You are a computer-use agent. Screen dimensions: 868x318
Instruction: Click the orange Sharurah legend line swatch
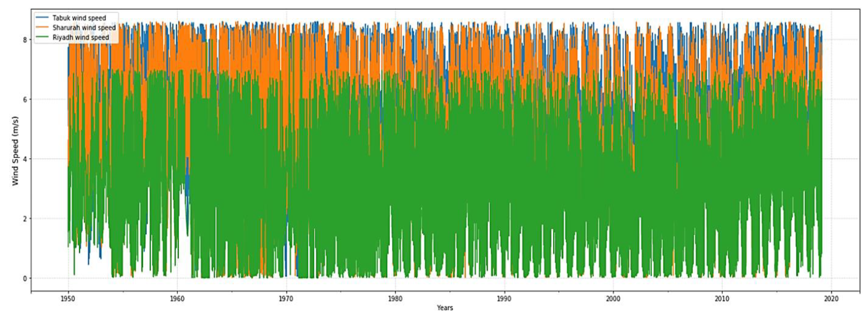42,27
